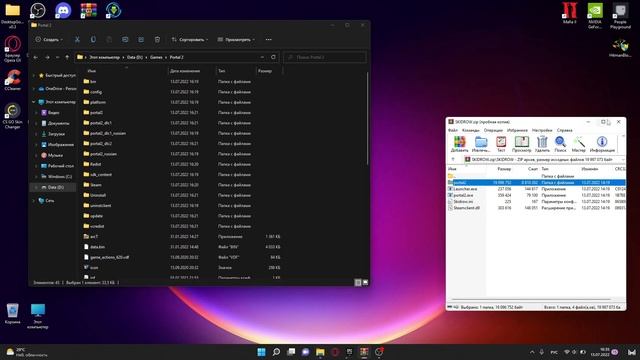
Task: Click the Share icon in Explorer toolbar
Action: pyautogui.click(x=141, y=40)
